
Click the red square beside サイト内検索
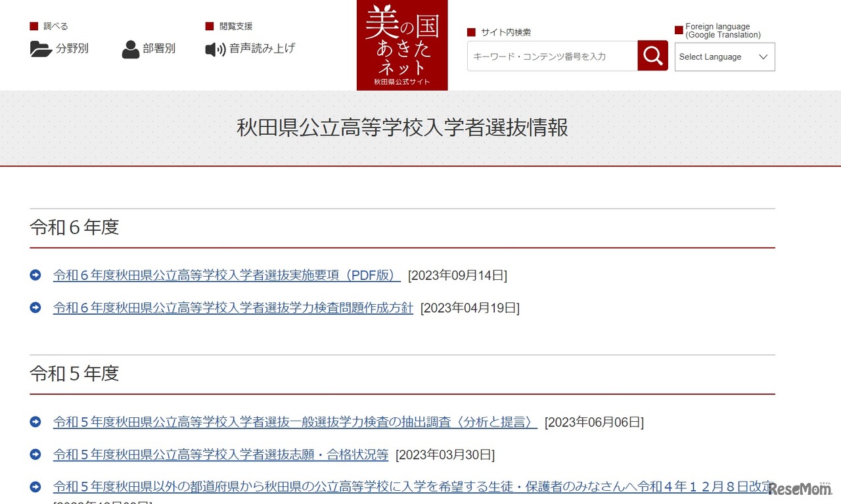tap(470, 32)
